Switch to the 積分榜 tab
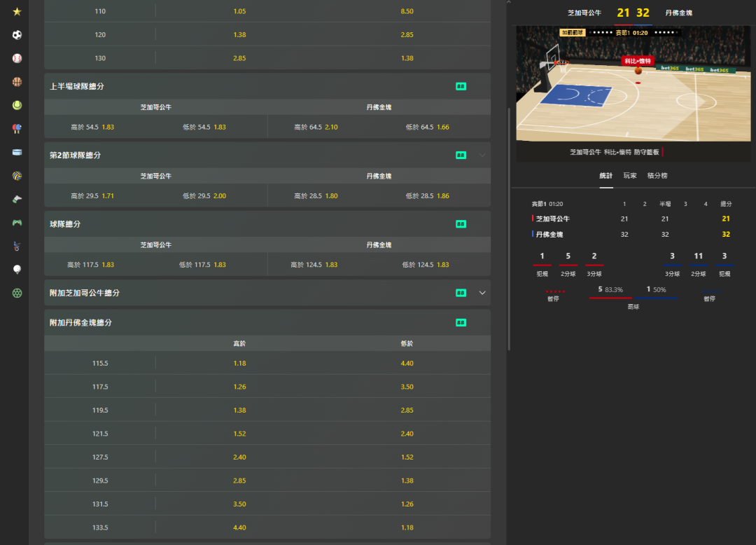The height and width of the screenshot is (545, 756). pos(657,176)
